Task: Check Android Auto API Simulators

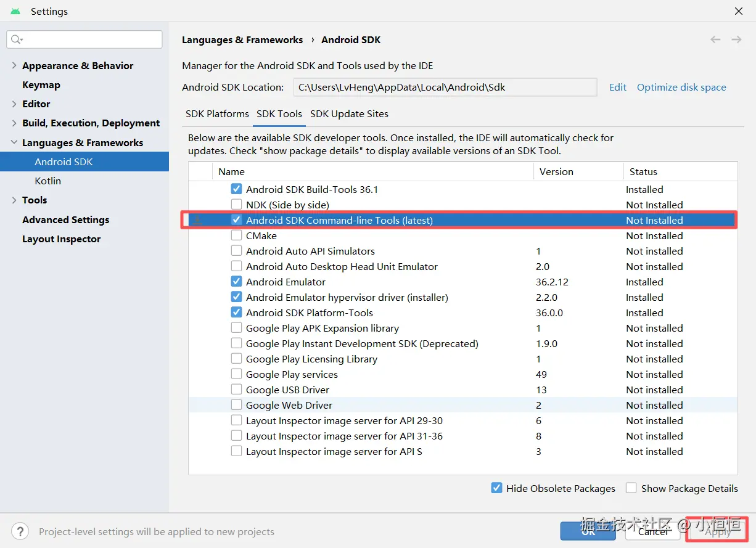Action: tap(236, 251)
